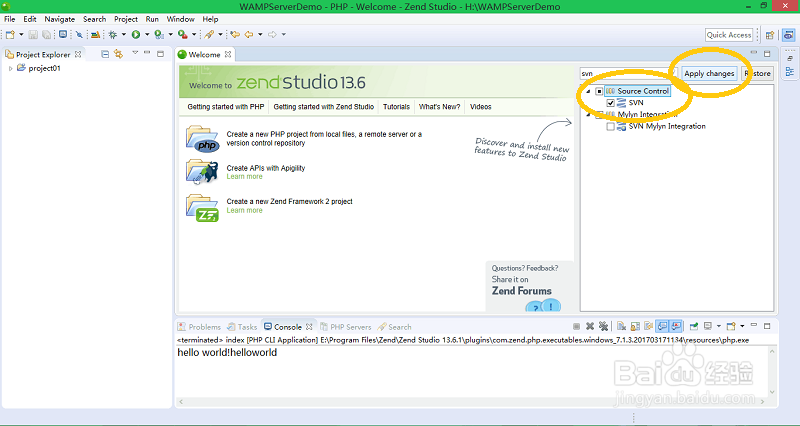Click the blue terminal monitor toolbar icon
This screenshot has width=800, height=426.
click(x=63, y=34)
